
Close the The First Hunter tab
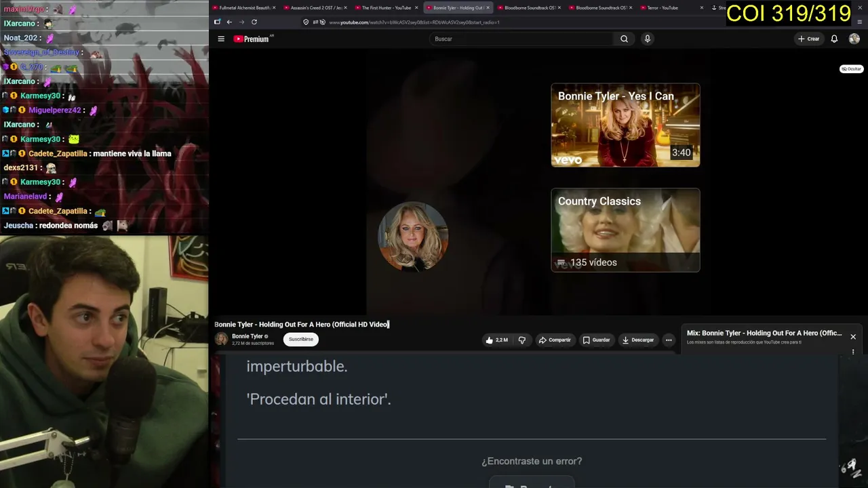click(416, 7)
